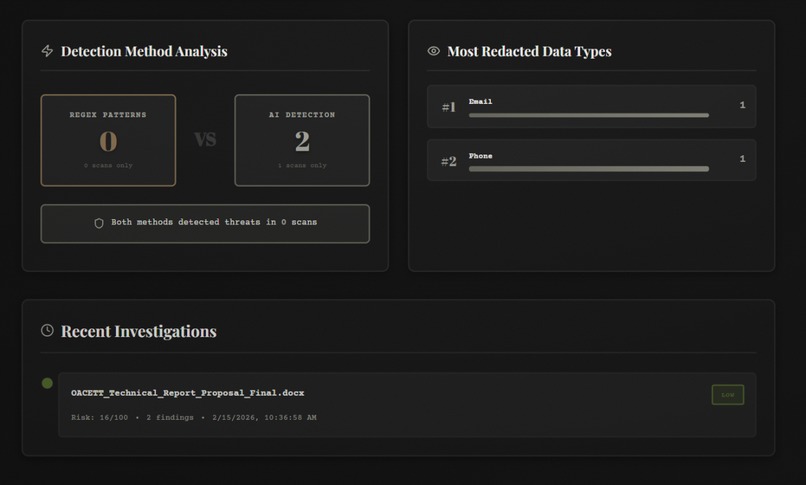Click the green status dot beside the OACETT report

47,383
